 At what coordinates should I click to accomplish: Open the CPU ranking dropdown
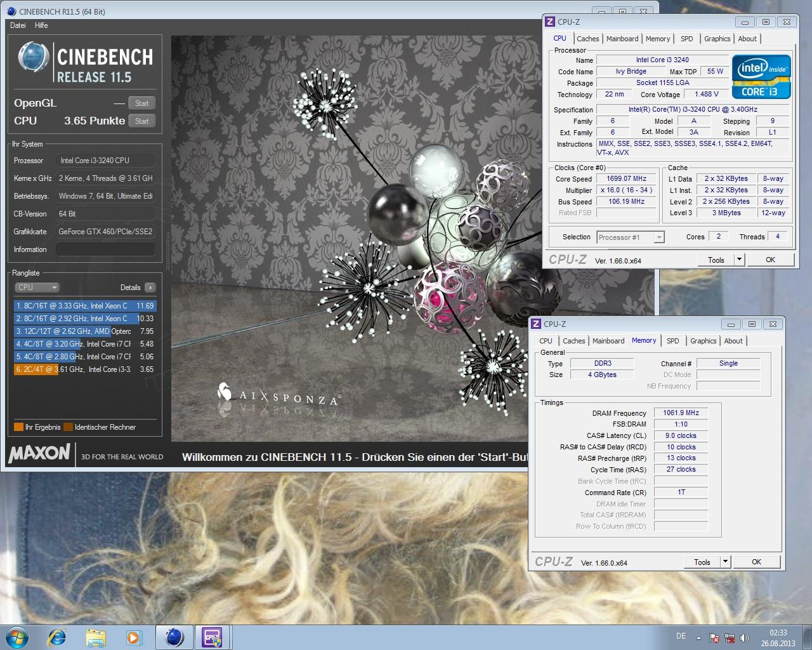pos(37,288)
